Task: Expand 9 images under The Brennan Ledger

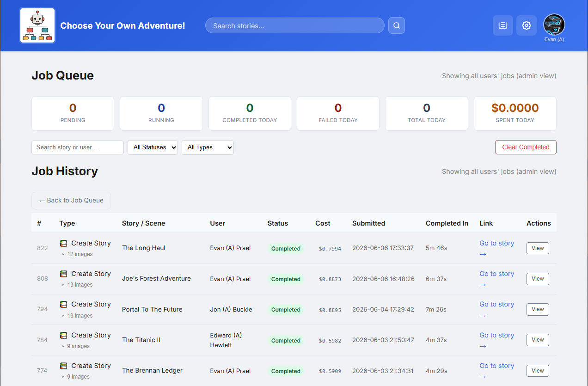Action: pos(76,377)
